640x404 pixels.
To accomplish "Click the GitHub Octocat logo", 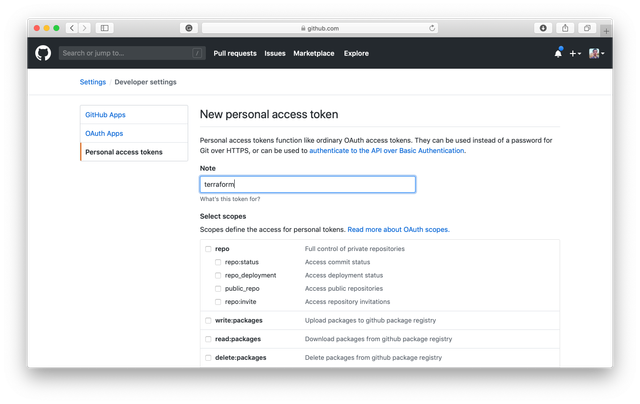I will tap(43, 53).
